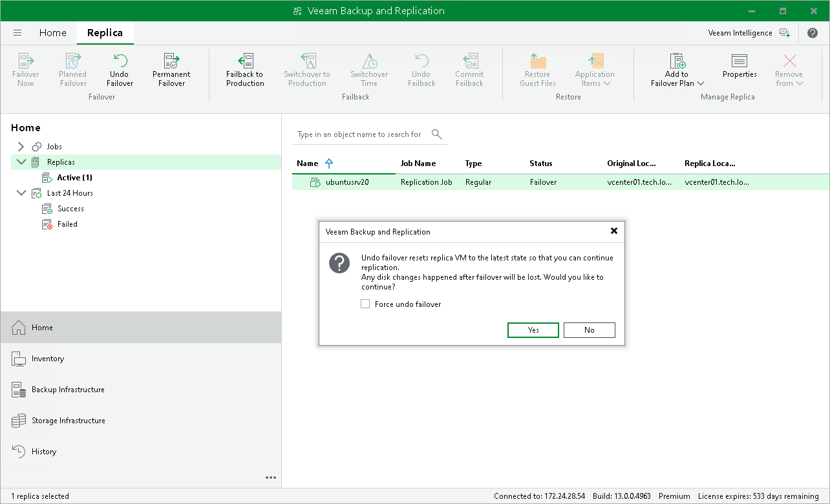Switch to the Home ribbon tab
The height and width of the screenshot is (504, 830).
click(52, 33)
